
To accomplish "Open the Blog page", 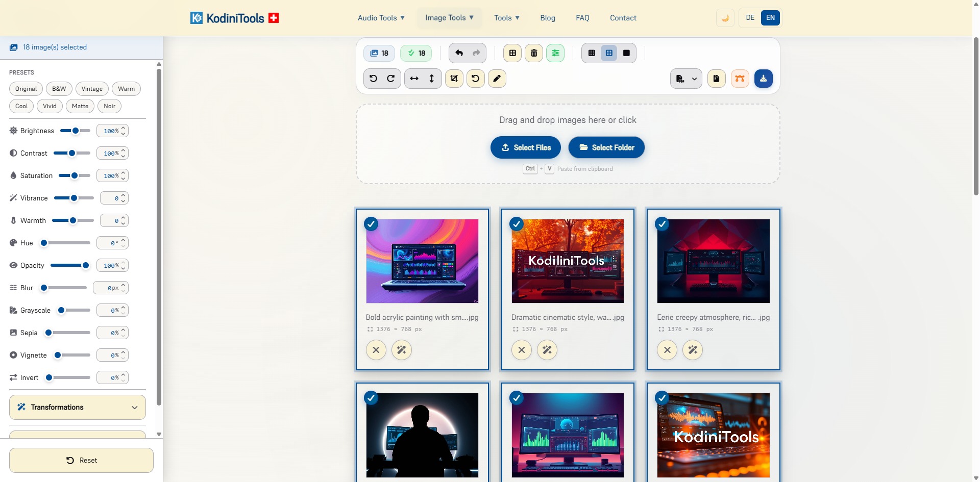I will (x=548, y=18).
